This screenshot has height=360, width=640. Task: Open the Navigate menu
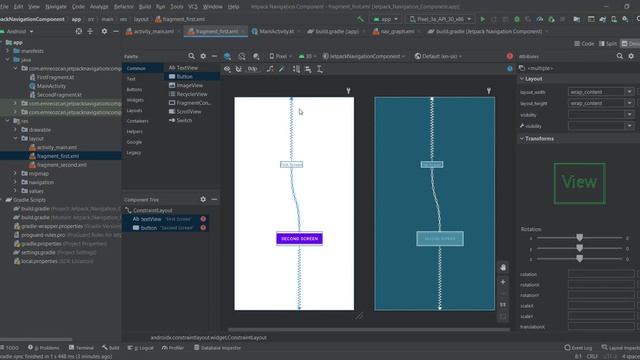pyautogui.click(x=56, y=7)
